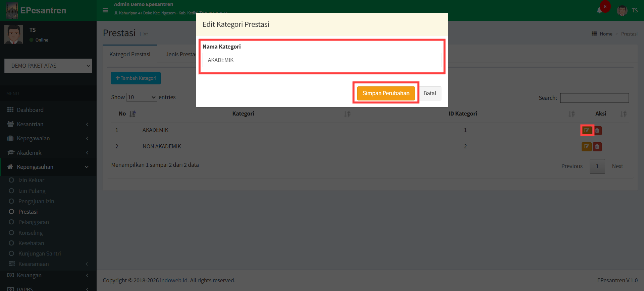Open the notification bell icon
The image size is (644, 291).
(x=599, y=10)
